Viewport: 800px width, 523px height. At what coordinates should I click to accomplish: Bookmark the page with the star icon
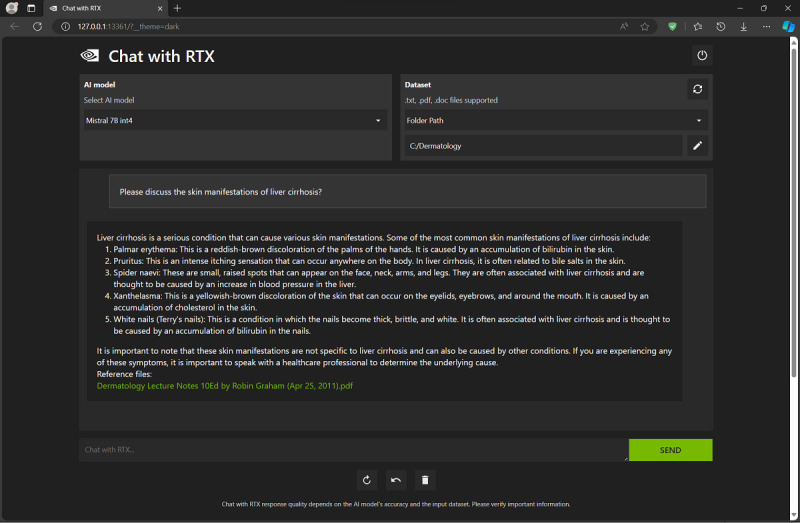tap(645, 26)
